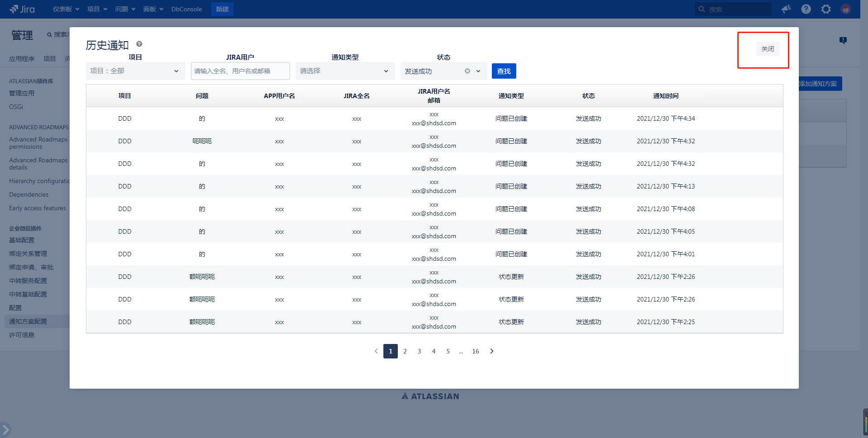This screenshot has width=868, height=438.
Task: Clear the 发送成功 status selection
Action: [x=467, y=71]
